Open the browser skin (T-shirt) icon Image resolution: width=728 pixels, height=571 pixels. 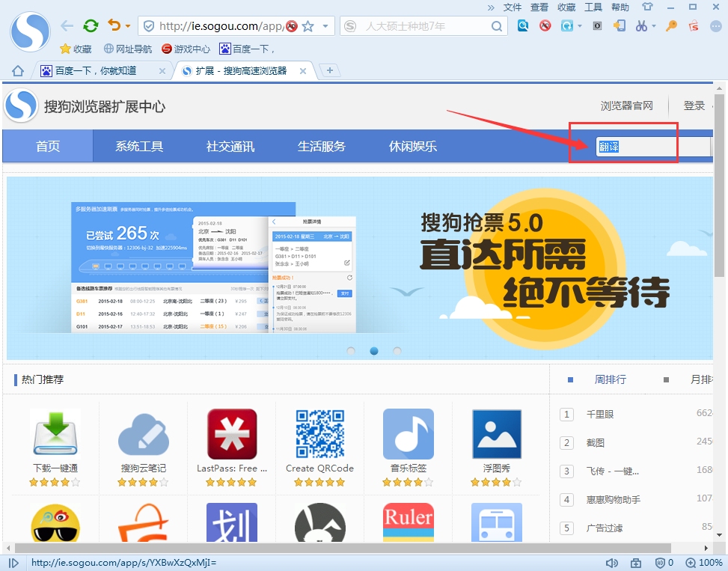(x=649, y=8)
